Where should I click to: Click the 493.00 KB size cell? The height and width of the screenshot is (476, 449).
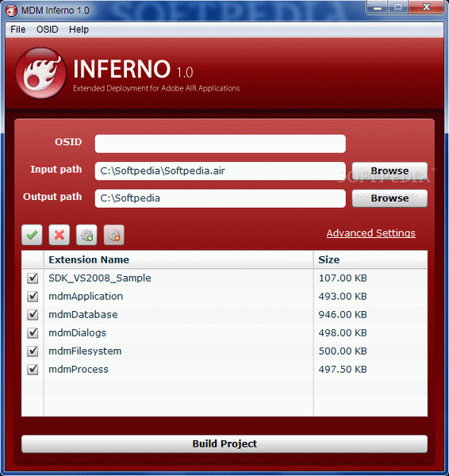(x=343, y=296)
